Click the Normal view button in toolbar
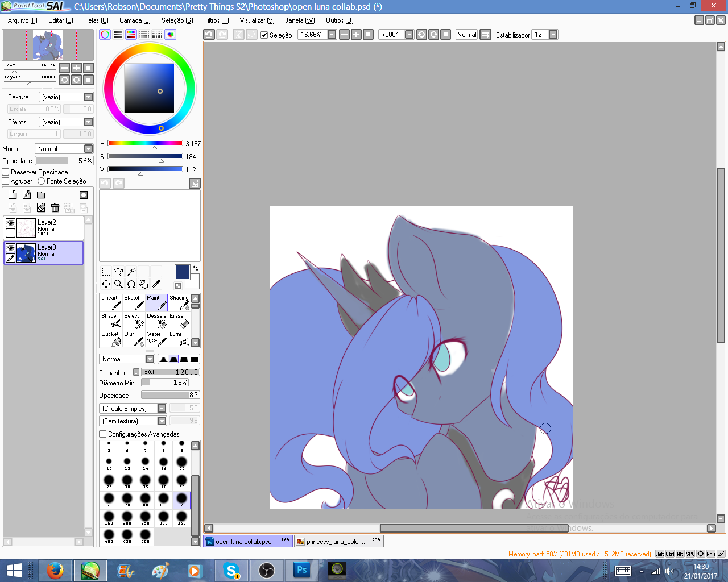 (x=467, y=35)
